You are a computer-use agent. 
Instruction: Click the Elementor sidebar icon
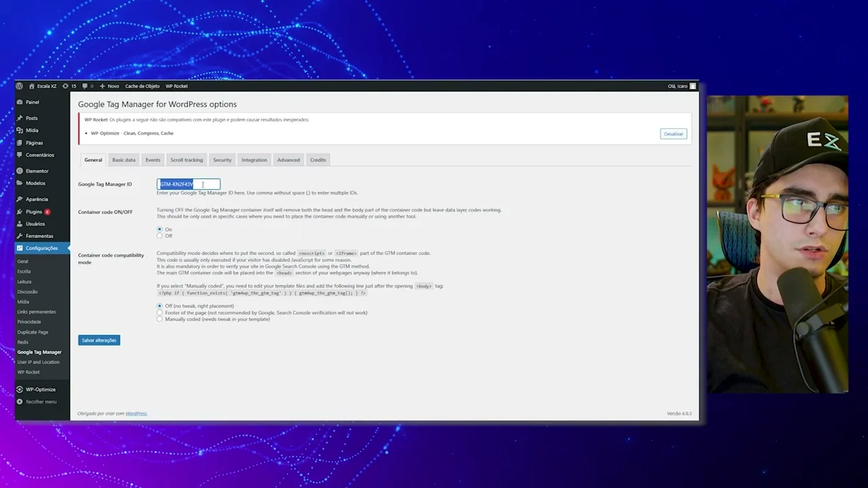(x=20, y=171)
